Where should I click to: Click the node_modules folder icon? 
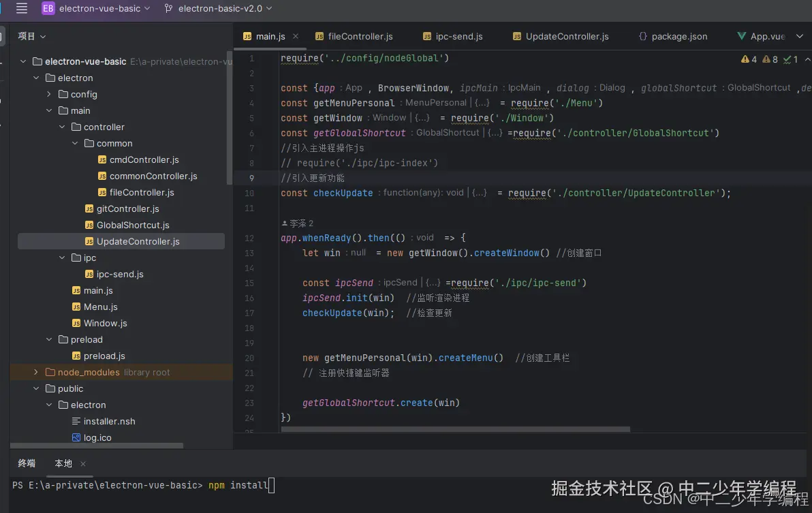50,372
